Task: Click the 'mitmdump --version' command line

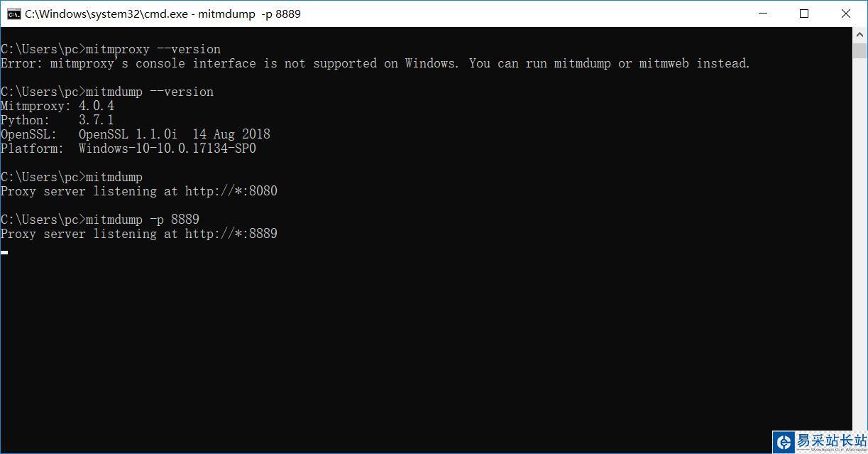Action: [x=107, y=92]
